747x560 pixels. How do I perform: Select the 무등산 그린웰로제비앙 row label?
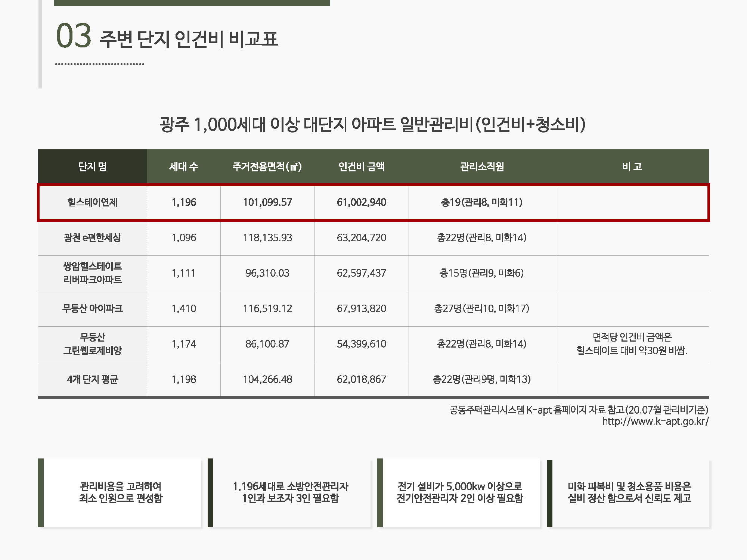pyautogui.click(x=92, y=344)
